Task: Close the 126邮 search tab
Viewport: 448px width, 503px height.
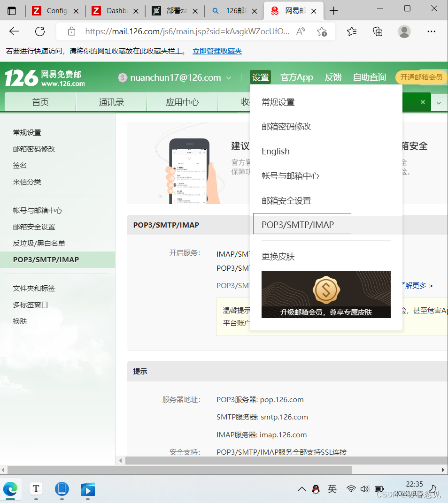Action: click(255, 11)
